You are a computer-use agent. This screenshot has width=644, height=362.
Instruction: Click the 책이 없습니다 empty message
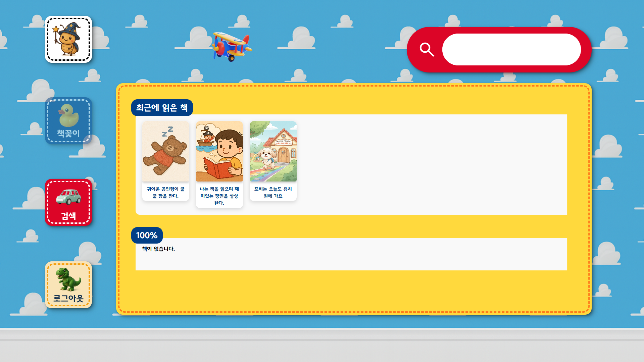(x=158, y=249)
